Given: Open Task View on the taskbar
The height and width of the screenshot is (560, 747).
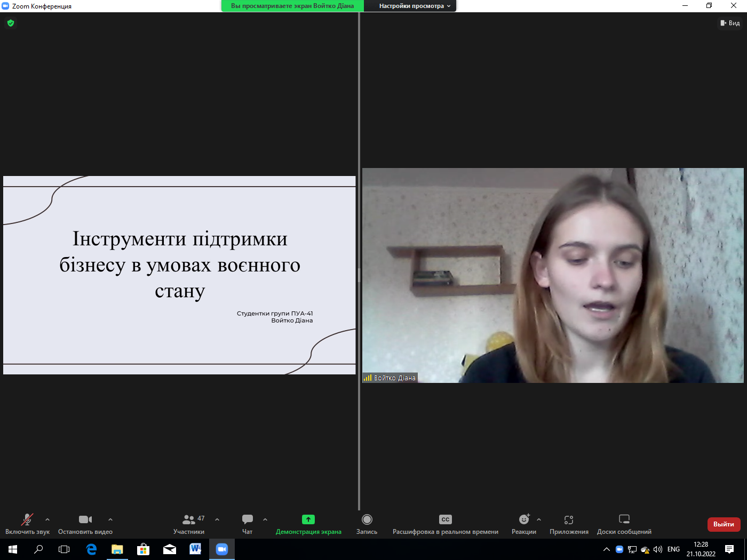Looking at the screenshot, I should 64,549.
